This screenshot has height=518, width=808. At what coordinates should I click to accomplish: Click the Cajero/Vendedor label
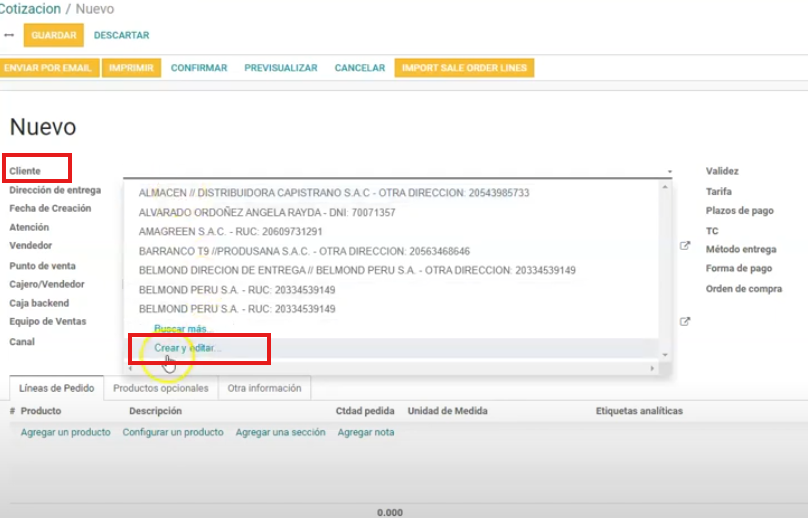[47, 284]
